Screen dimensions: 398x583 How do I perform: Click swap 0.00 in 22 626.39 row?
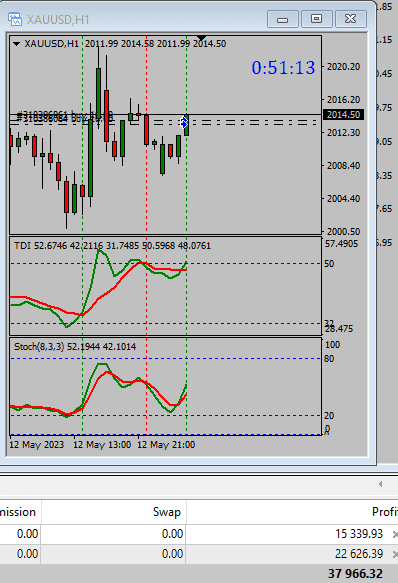point(172,554)
